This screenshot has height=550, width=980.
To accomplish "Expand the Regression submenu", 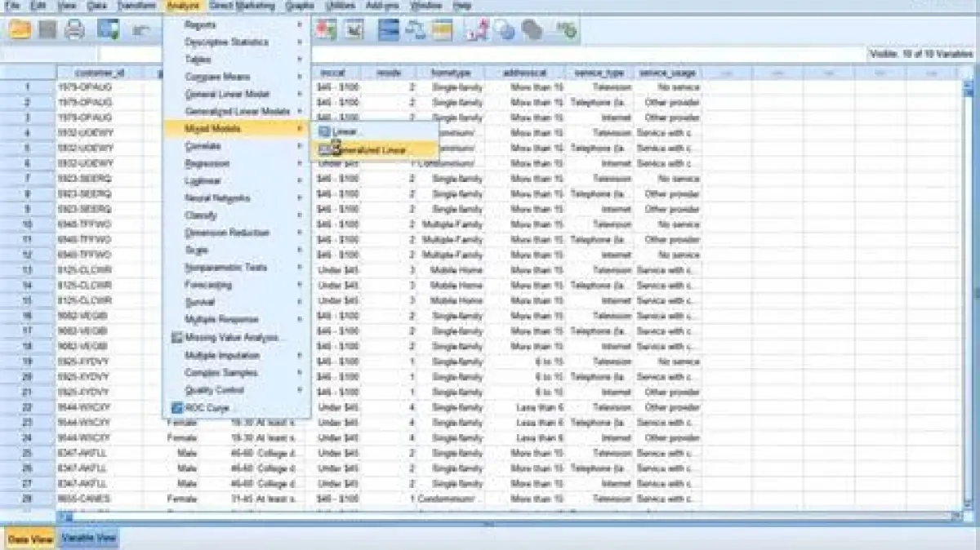I will pos(207,163).
